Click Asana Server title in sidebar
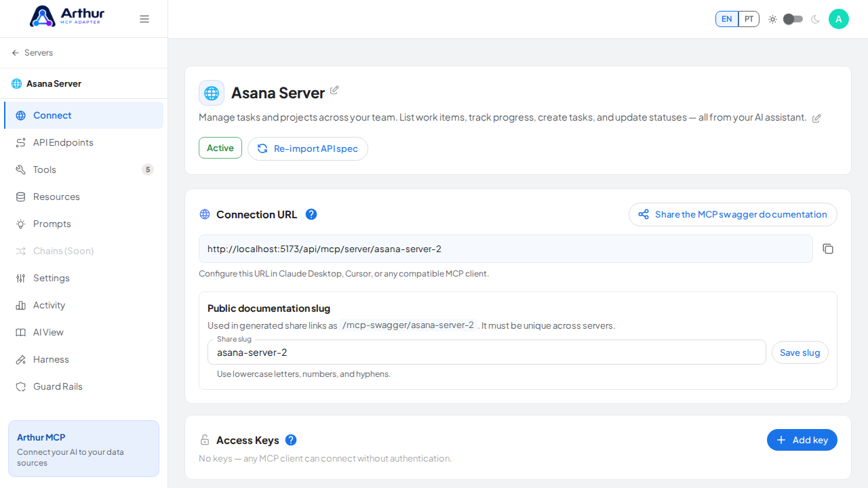Image resolution: width=868 pixels, height=488 pixels. pyautogui.click(x=54, y=83)
